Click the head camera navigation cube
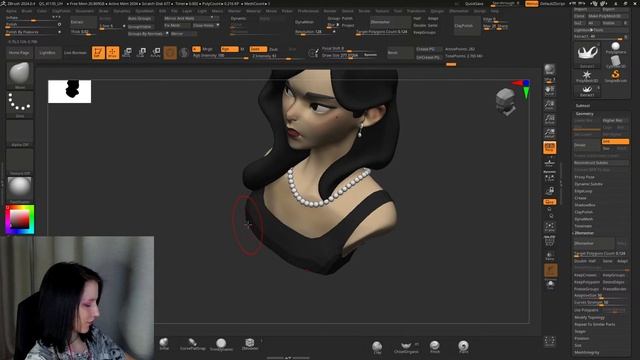This screenshot has width=640, height=360. click(x=506, y=101)
